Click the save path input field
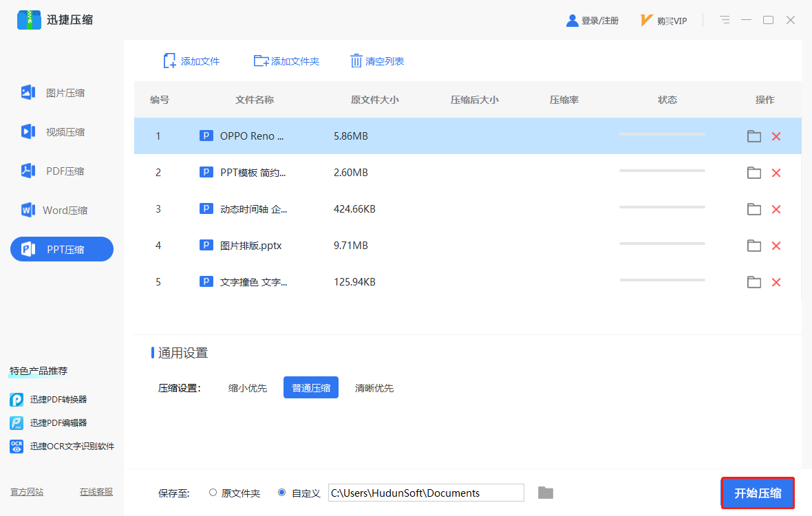Image resolution: width=812 pixels, height=516 pixels. [x=426, y=493]
